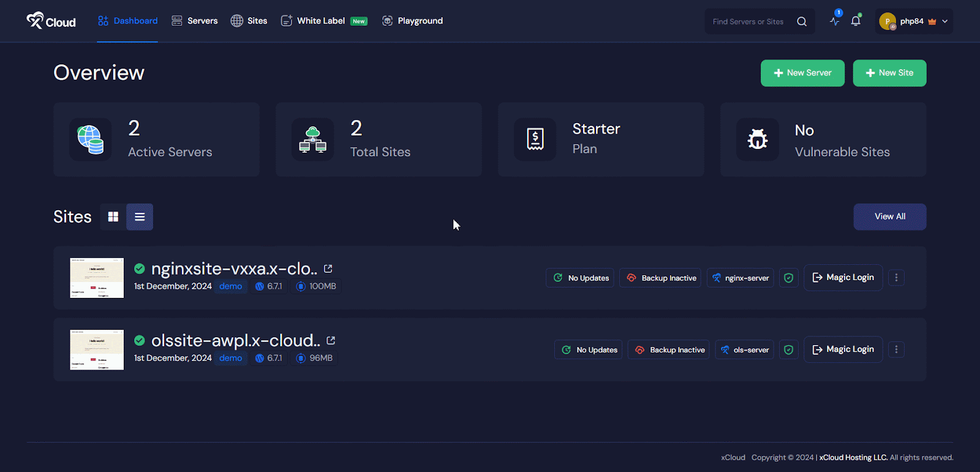Click Magic Login for olssite
The height and width of the screenshot is (472, 980).
[843, 349]
